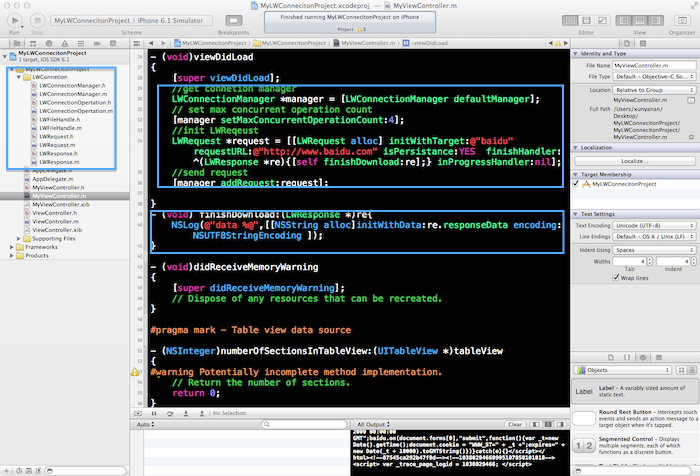This screenshot has width=700, height=476.
Task: Expand the Frameworks folder
Action: [x=12, y=247]
